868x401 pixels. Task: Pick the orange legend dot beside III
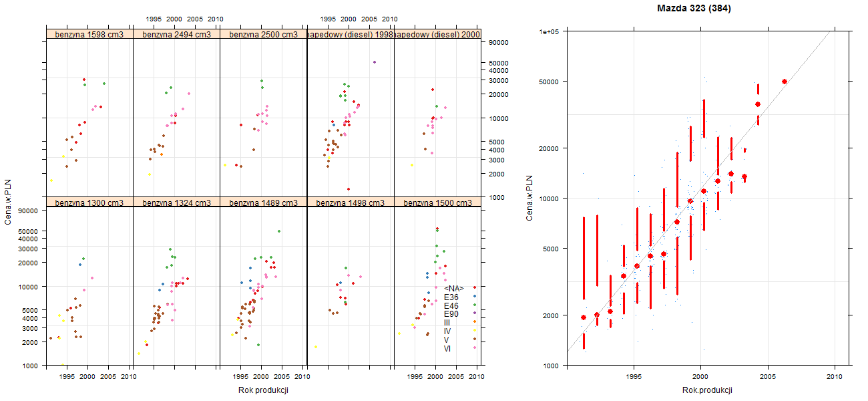click(475, 322)
